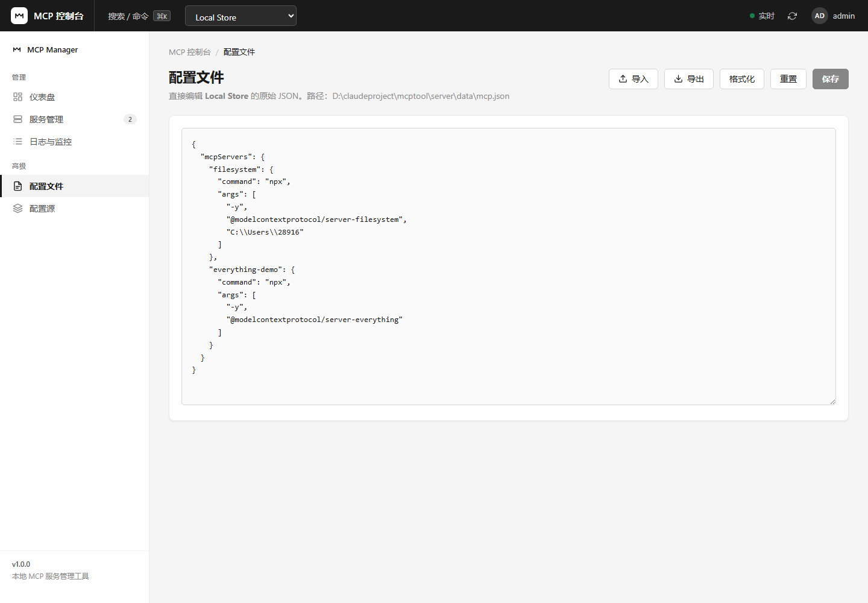Click MCP 控制台 breadcrumb link
This screenshot has height=603, width=868.
tap(190, 52)
